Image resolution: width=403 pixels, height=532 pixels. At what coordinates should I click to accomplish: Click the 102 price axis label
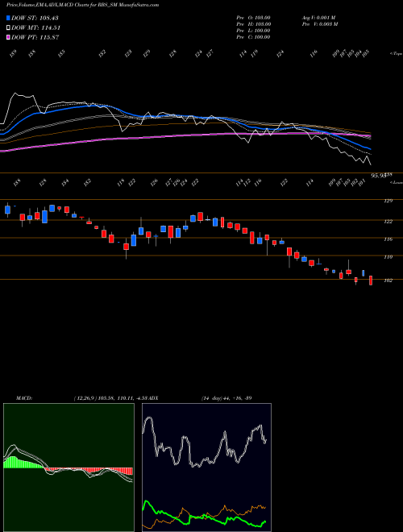click(x=388, y=281)
